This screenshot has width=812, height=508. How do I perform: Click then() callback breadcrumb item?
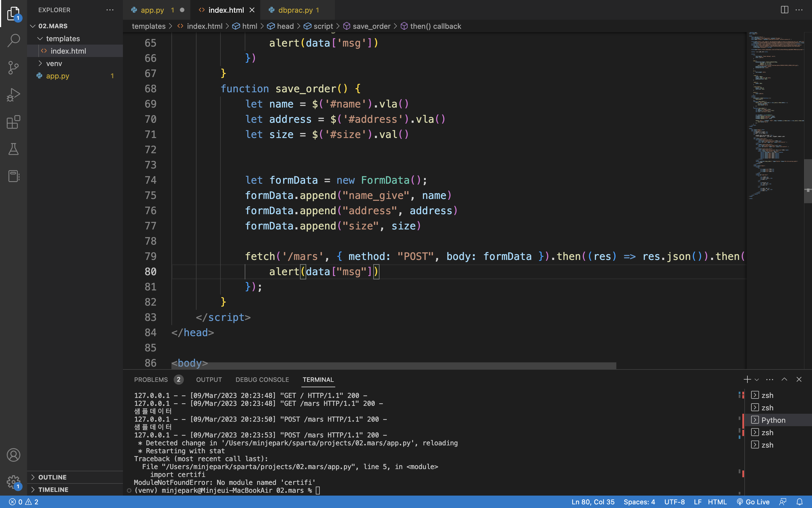[x=431, y=26]
